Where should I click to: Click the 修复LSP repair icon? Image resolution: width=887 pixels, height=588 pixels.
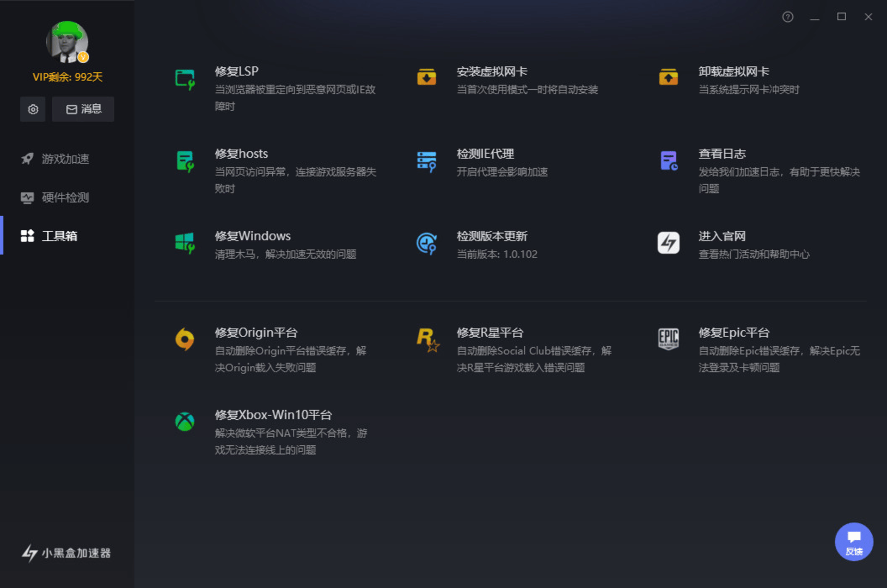coord(185,79)
